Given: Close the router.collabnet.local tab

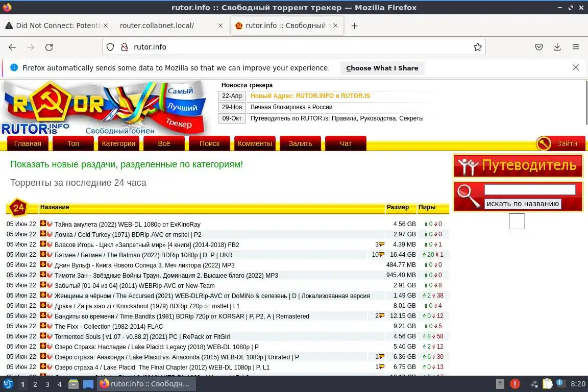Looking at the screenshot, I should click(x=220, y=26).
